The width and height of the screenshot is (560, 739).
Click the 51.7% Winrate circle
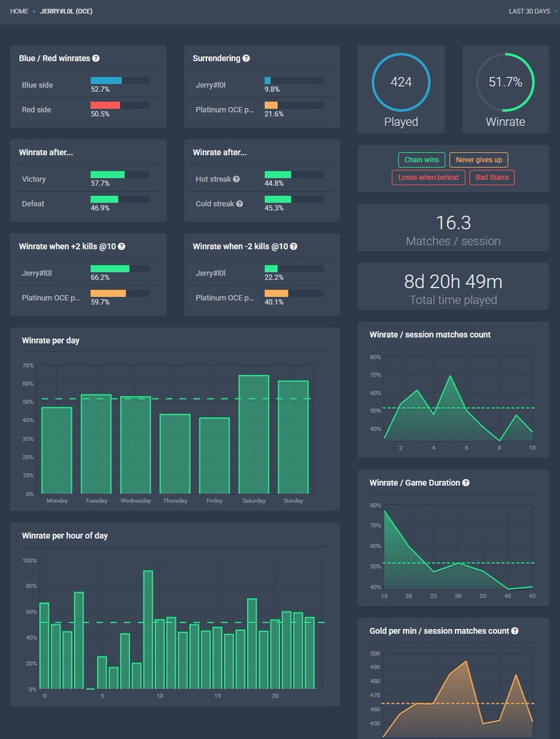click(x=505, y=82)
